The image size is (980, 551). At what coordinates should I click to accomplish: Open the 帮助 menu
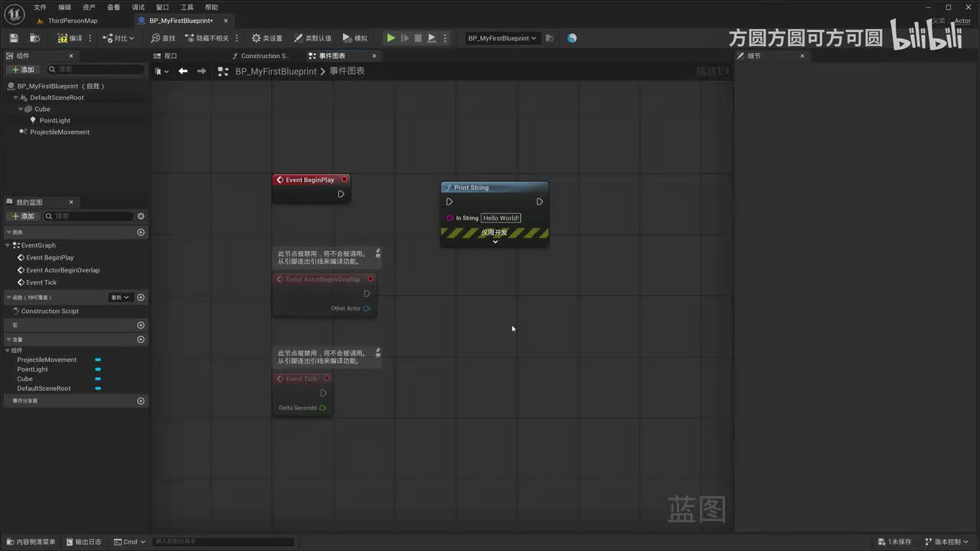(211, 7)
